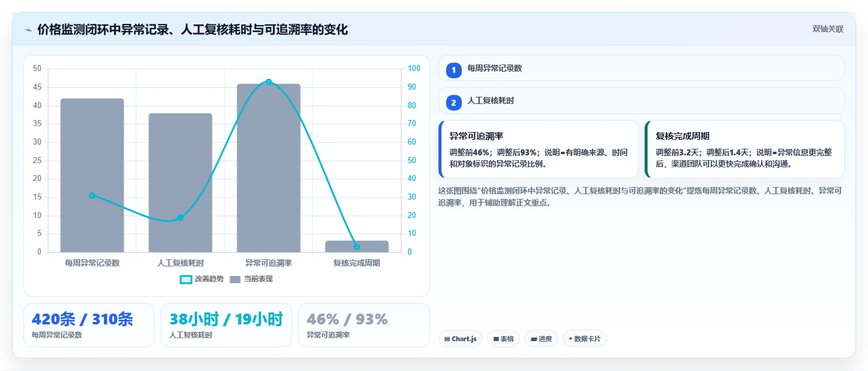Viewport: 868px width, 371px height.
Task: Select numbered item 2 人工复核耗时
Action: [x=641, y=101]
